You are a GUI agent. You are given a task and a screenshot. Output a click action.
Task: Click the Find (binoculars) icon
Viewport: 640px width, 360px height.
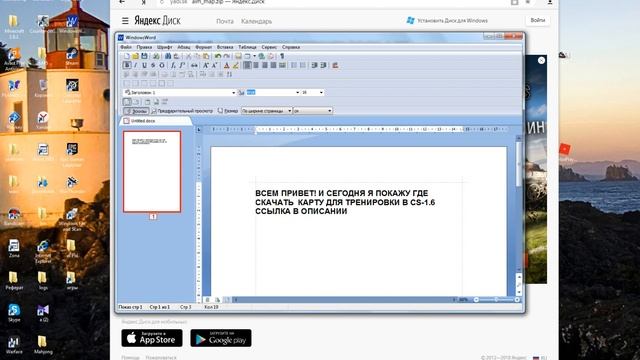(x=168, y=56)
